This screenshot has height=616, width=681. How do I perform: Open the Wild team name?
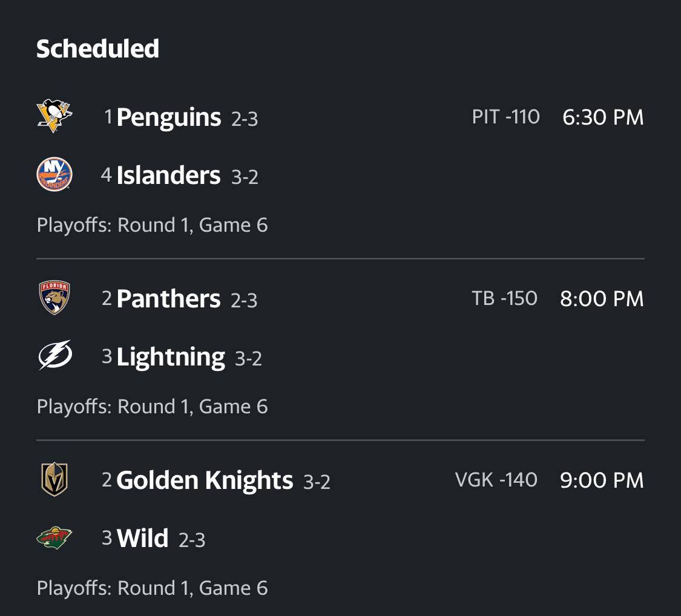pos(142,539)
